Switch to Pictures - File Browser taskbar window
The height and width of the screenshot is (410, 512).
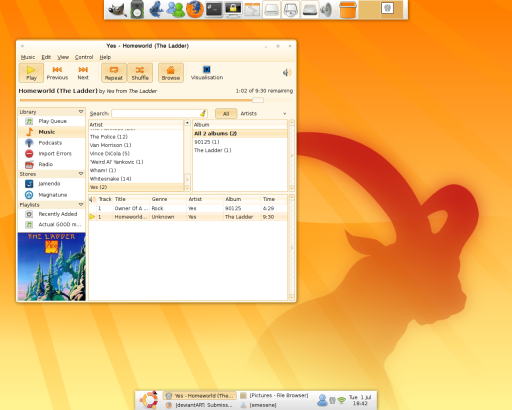pos(274,395)
